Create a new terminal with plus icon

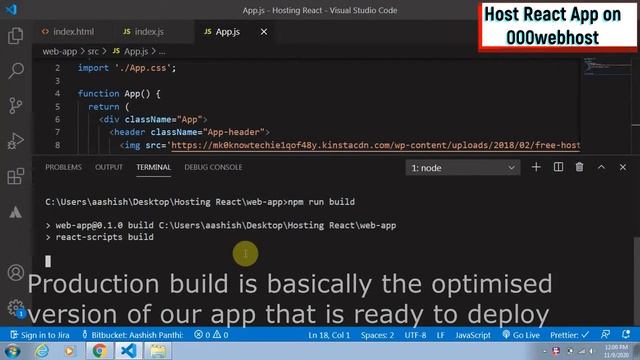(x=536, y=167)
